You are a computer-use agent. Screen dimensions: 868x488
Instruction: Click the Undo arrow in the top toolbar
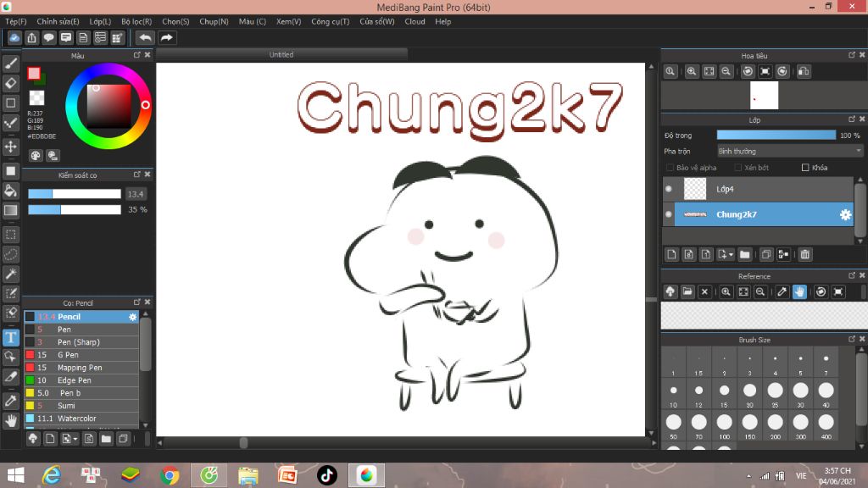pyautogui.click(x=145, y=37)
